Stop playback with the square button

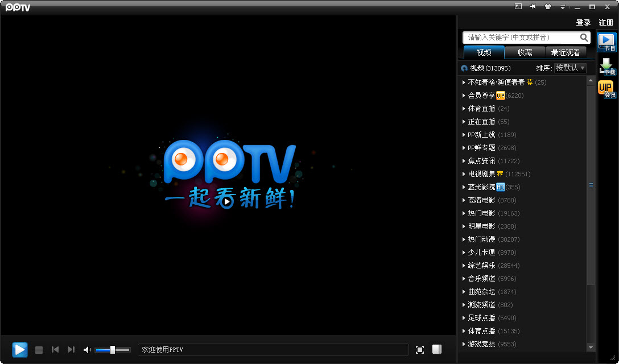point(39,350)
